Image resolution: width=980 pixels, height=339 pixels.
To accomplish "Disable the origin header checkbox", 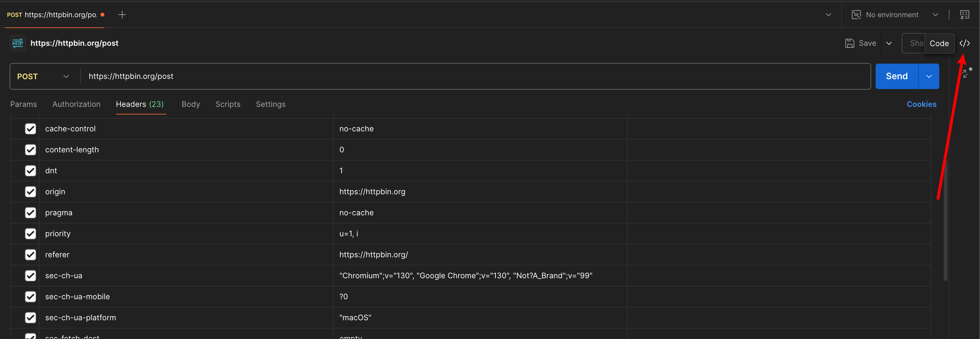I will pyautogui.click(x=31, y=192).
